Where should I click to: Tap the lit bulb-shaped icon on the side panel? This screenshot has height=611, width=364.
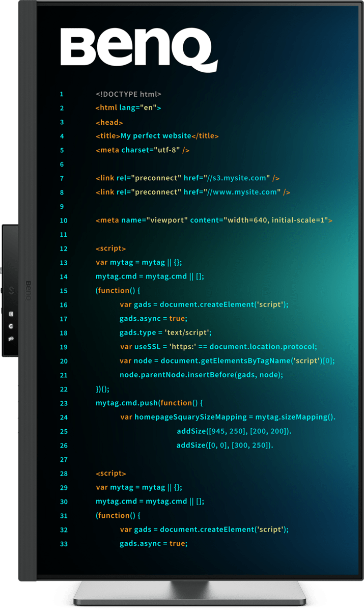coord(11,339)
